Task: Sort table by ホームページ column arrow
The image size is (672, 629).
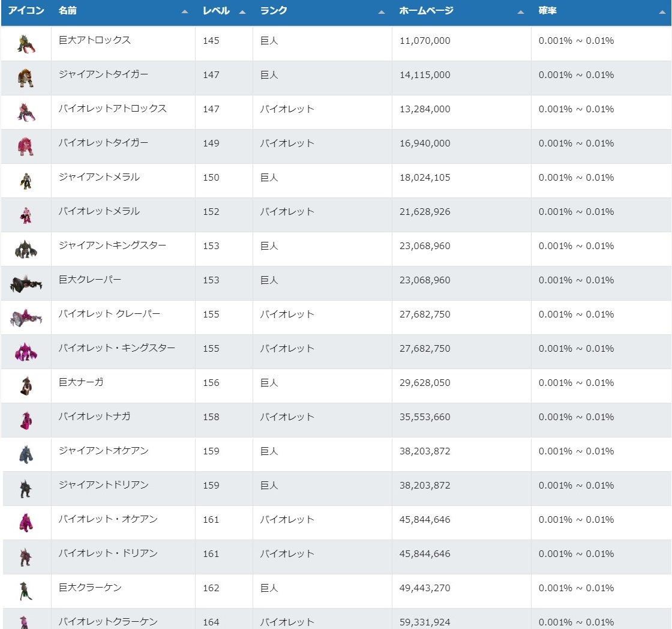Action: tap(521, 12)
